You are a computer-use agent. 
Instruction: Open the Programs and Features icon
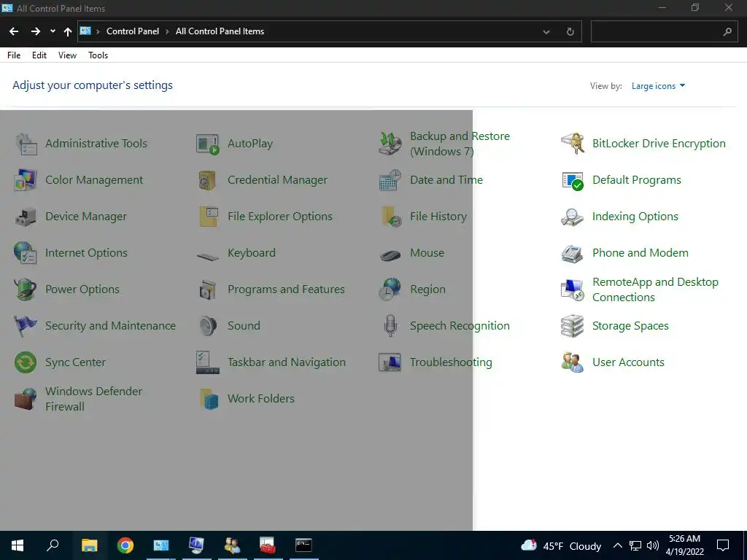208,289
